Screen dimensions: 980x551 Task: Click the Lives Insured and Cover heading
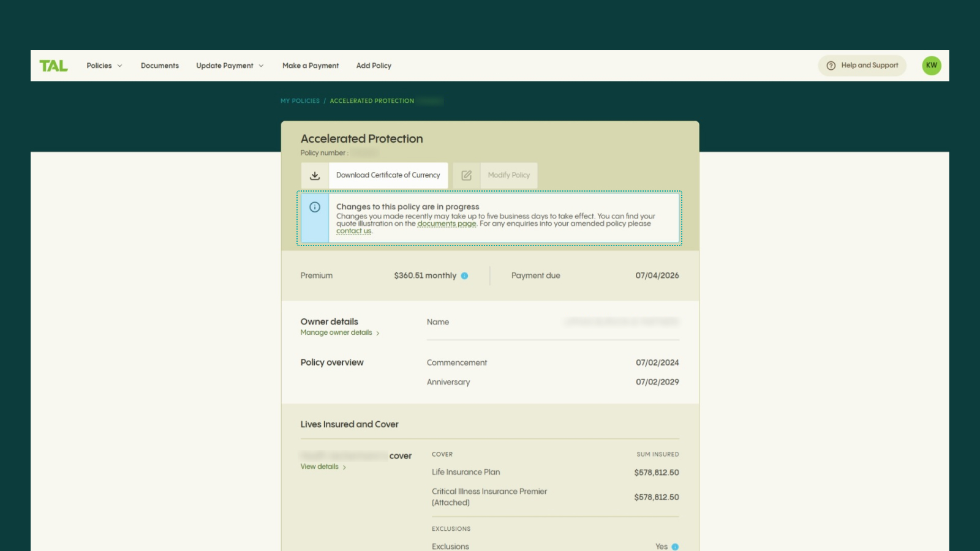click(x=349, y=424)
